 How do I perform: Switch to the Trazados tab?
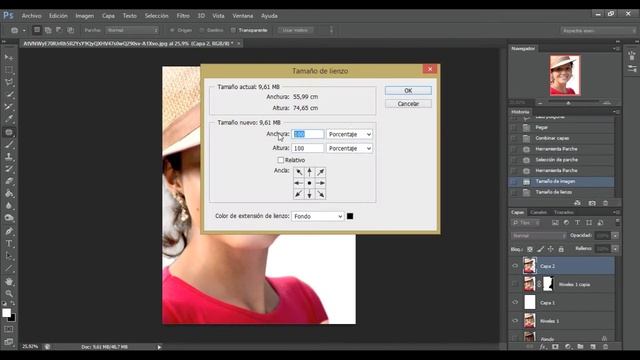click(x=564, y=212)
